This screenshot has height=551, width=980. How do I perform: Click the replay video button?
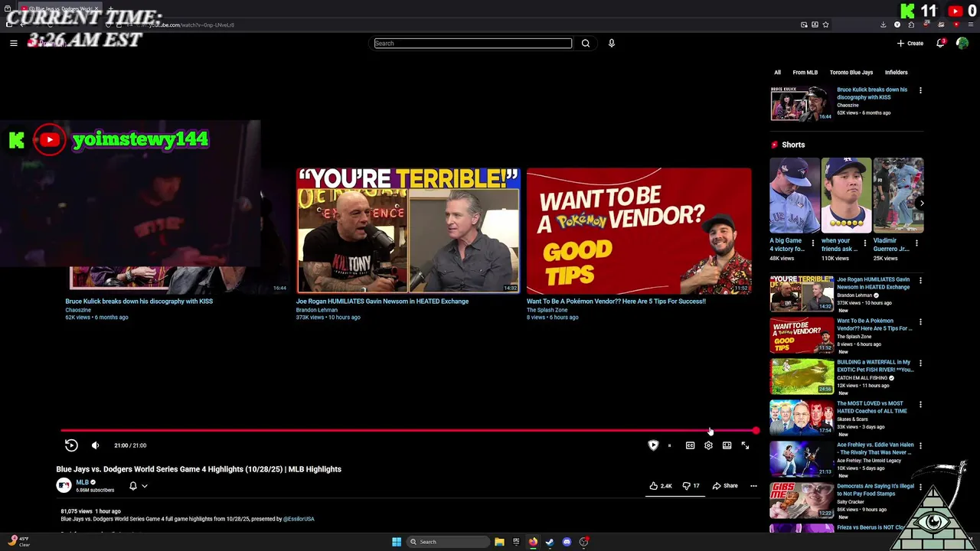(x=71, y=445)
